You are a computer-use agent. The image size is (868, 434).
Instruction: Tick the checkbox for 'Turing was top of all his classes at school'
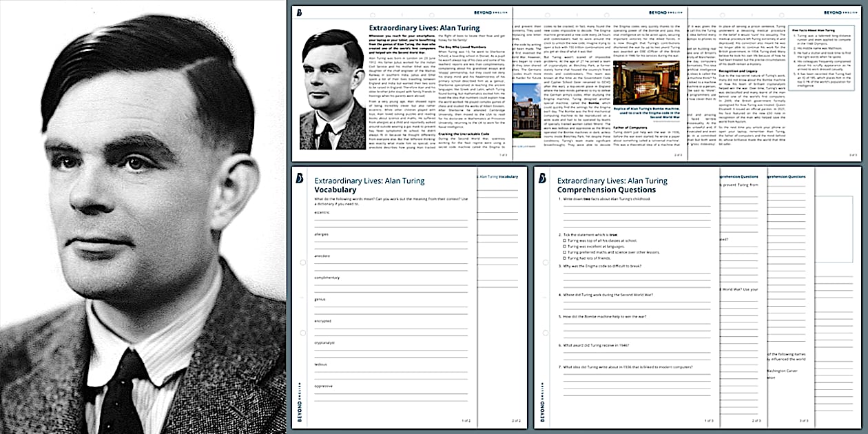564,240
